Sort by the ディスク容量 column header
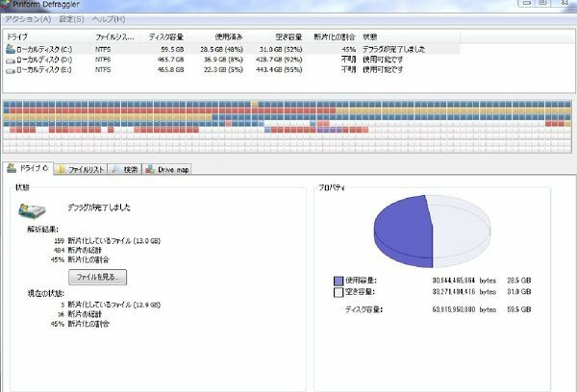The width and height of the screenshot is (577, 392). [163, 37]
